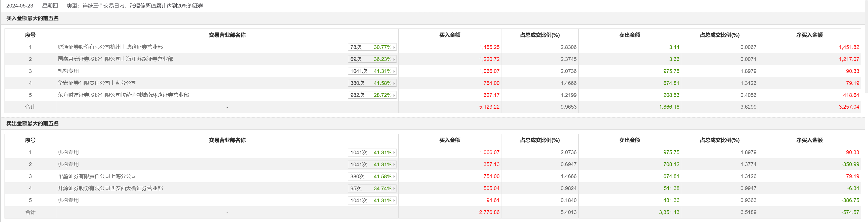Select the 卖出金额最大的前五名 section heading
Screen dimensions: 868x222
[x=32, y=123]
